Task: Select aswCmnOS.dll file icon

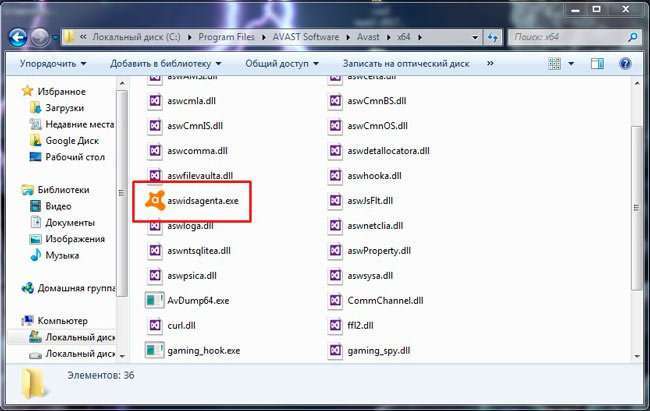Action: point(335,126)
